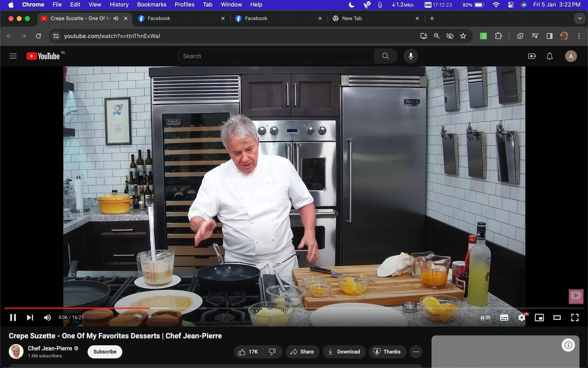Open the Create video icon

pyautogui.click(x=532, y=56)
